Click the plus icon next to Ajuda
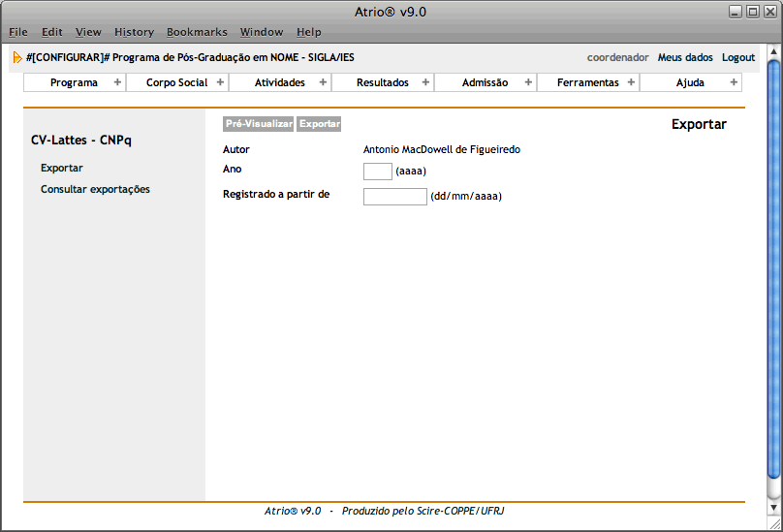783x532 pixels. coord(734,82)
